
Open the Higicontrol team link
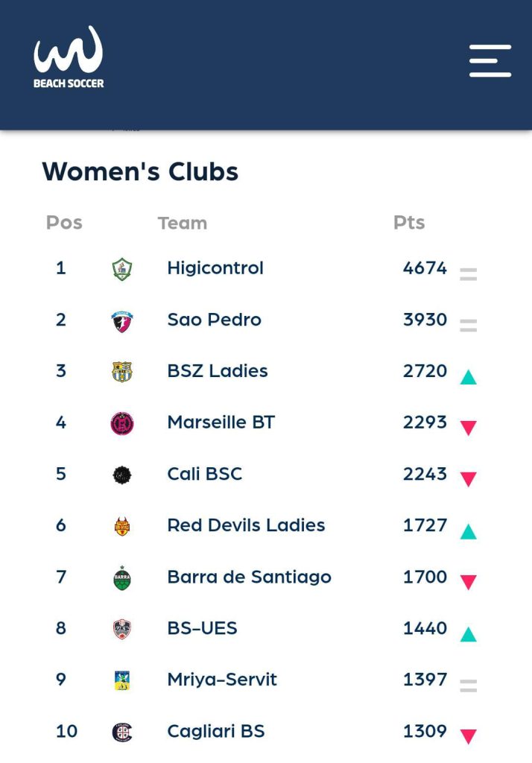215,268
